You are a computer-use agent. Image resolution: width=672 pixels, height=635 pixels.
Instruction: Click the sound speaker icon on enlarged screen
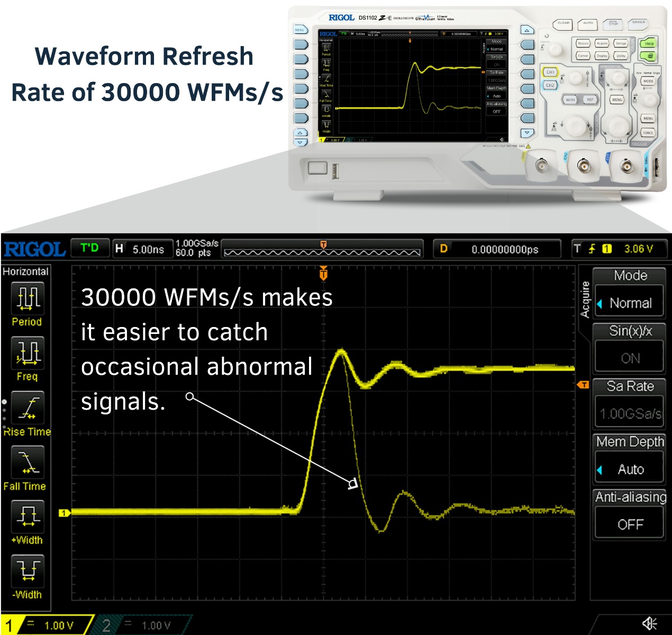click(649, 623)
